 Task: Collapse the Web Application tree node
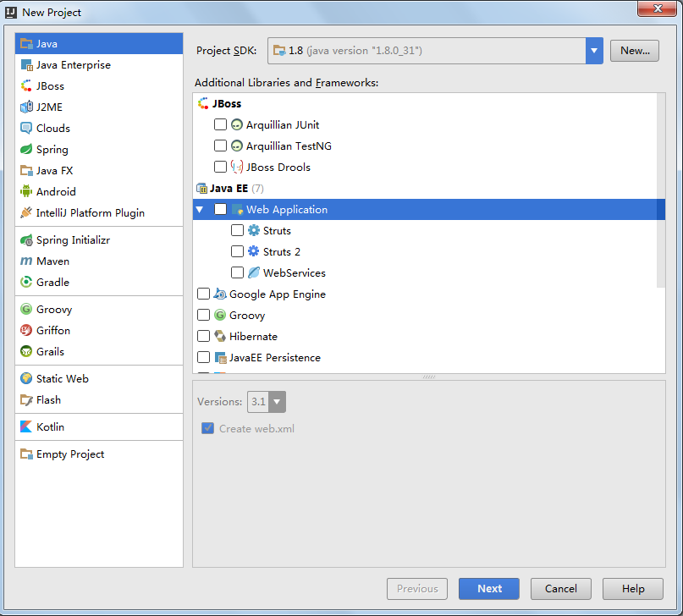(200, 209)
